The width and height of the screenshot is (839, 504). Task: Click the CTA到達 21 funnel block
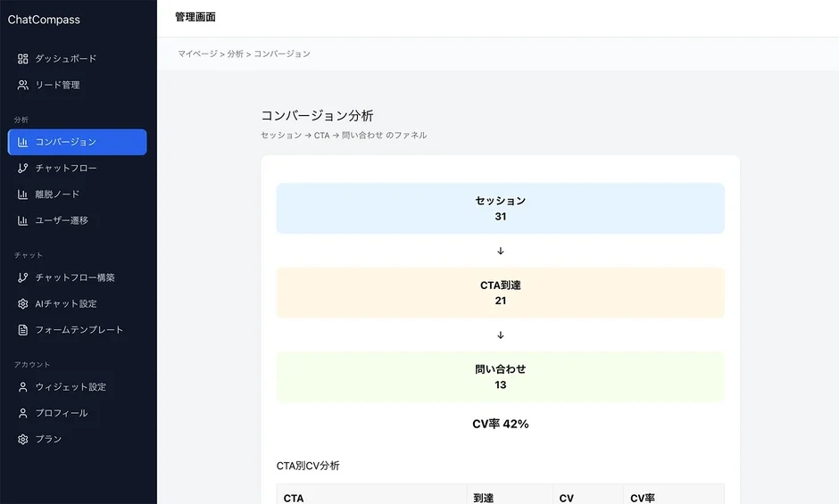tap(501, 293)
